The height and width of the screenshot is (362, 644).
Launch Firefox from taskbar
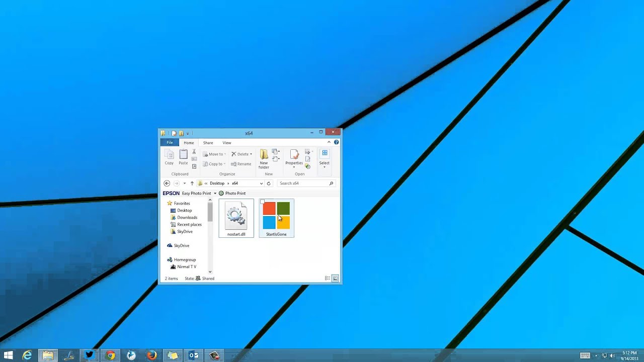151,355
